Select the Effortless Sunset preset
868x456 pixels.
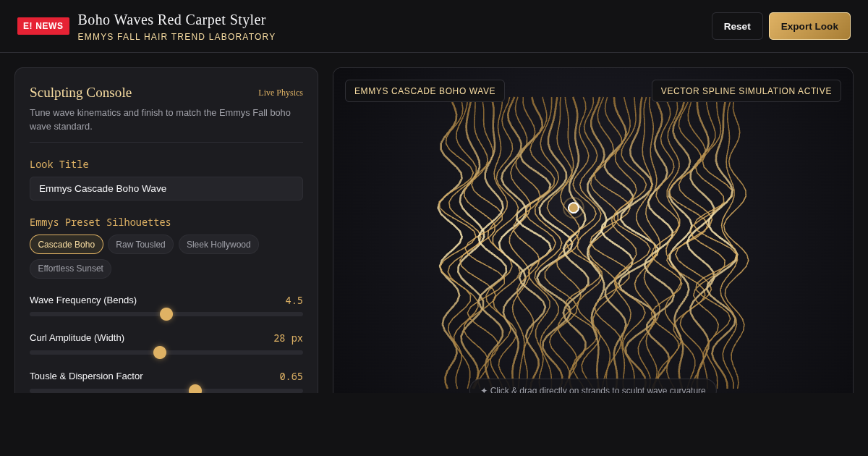(70, 269)
